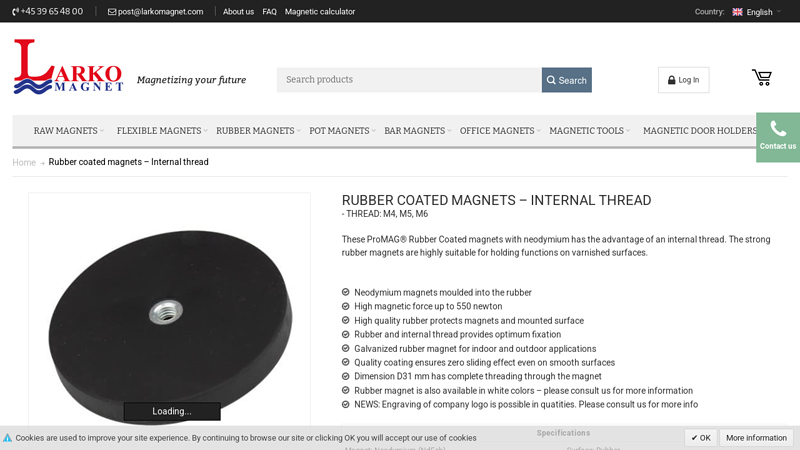Expand the FLEXIBLE MAGNETS menu
Viewport: 800px width, 450px height.
(162, 131)
